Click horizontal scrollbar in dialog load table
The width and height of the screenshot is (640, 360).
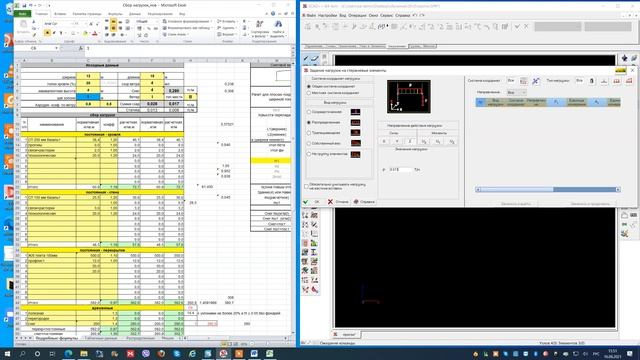coord(548,189)
